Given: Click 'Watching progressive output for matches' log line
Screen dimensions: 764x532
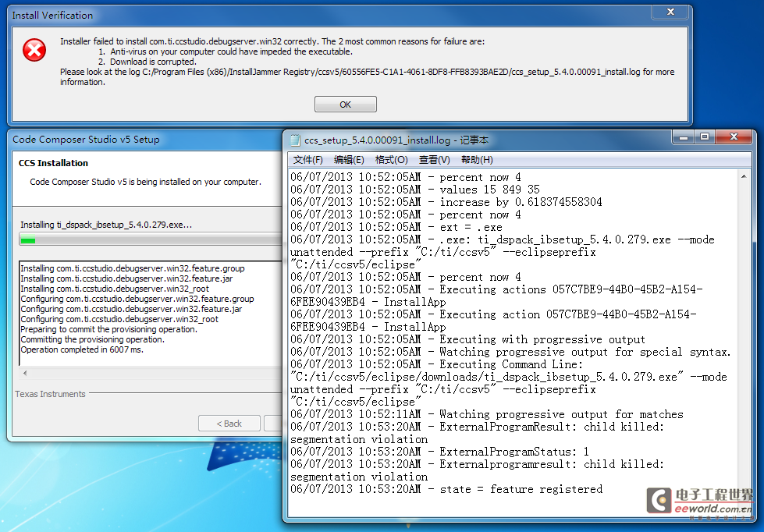Looking at the screenshot, I should coord(487,414).
